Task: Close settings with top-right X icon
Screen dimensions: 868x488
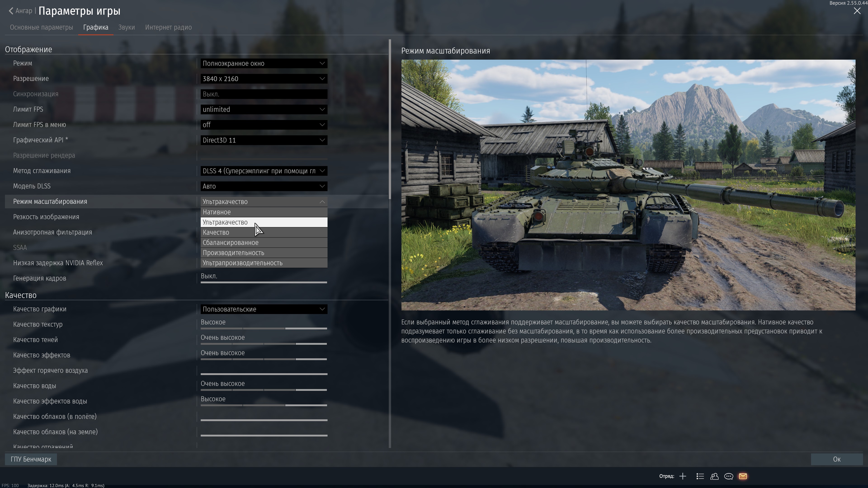Action: pos(857,11)
